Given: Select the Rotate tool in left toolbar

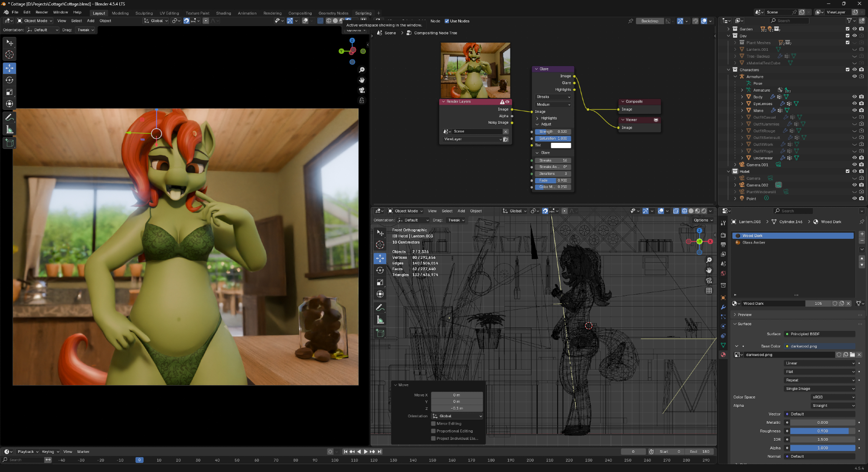Looking at the screenshot, I should (9, 80).
